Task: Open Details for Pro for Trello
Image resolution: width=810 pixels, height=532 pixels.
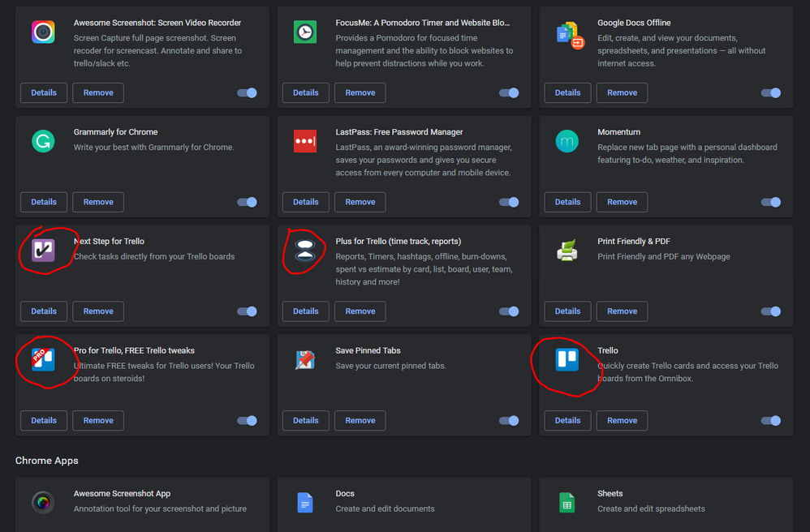Action: tap(44, 421)
